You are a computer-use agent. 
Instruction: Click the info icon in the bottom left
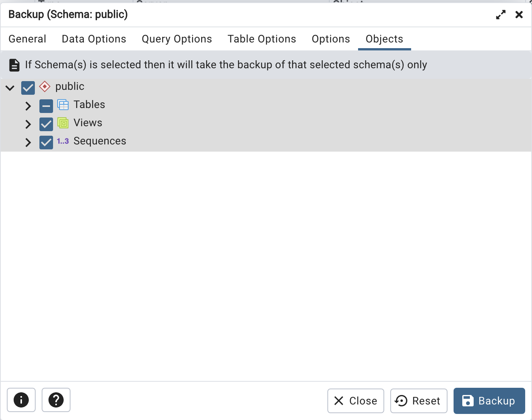[x=21, y=400]
